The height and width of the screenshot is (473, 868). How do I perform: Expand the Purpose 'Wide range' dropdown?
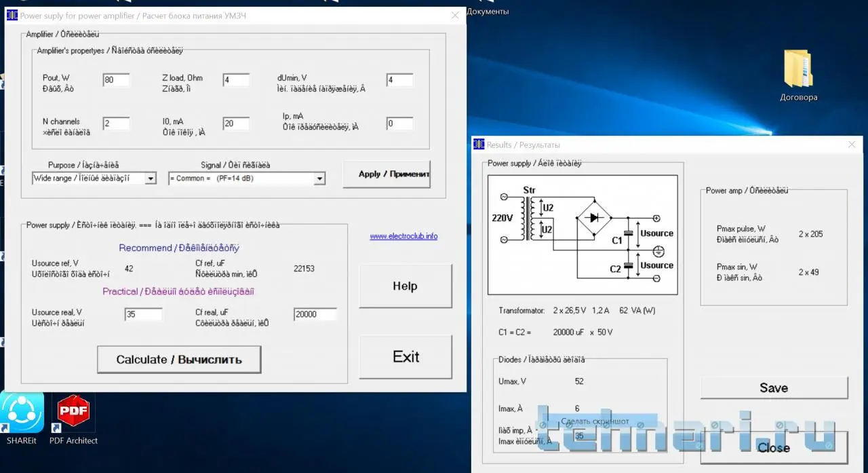(151, 178)
